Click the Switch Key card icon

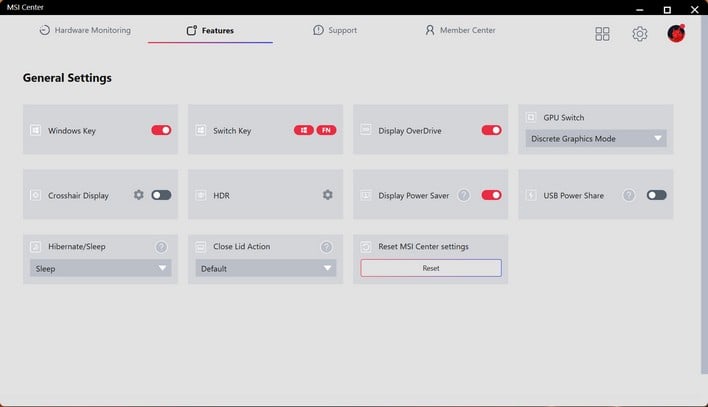tap(200, 131)
